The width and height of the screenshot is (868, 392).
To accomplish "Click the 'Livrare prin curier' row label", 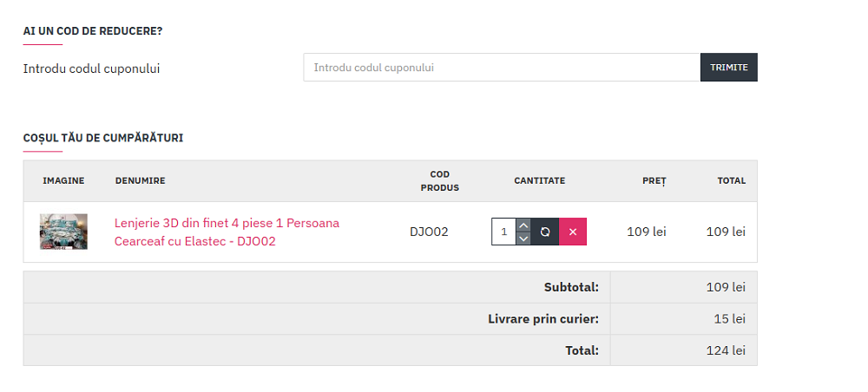I will [x=543, y=319].
